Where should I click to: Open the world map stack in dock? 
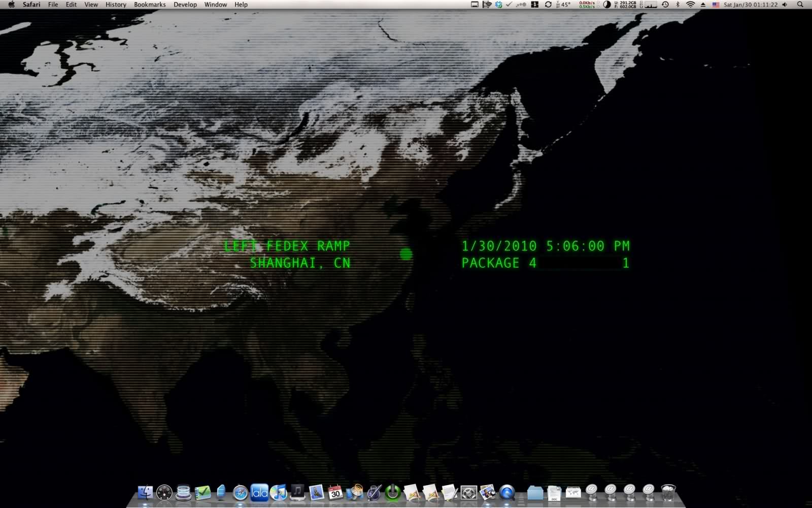click(x=573, y=492)
